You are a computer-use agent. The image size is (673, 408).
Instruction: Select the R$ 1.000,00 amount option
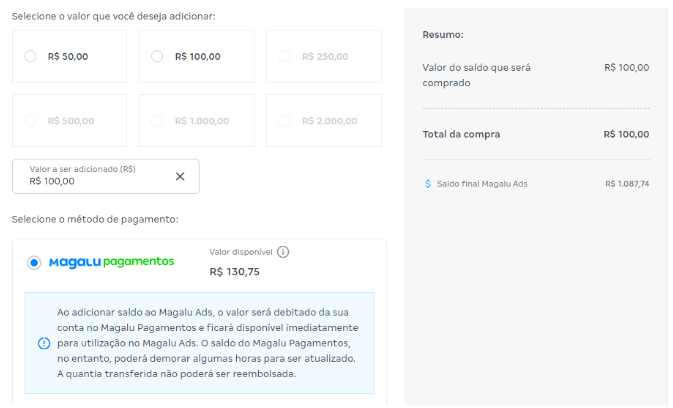[157, 121]
